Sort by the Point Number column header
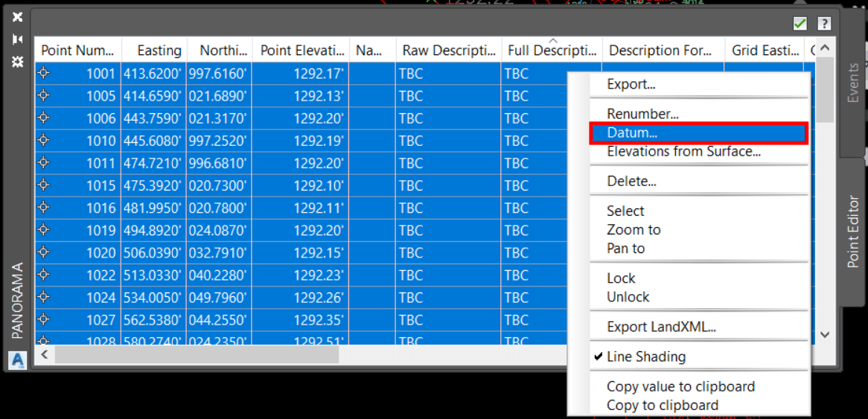 coord(78,51)
